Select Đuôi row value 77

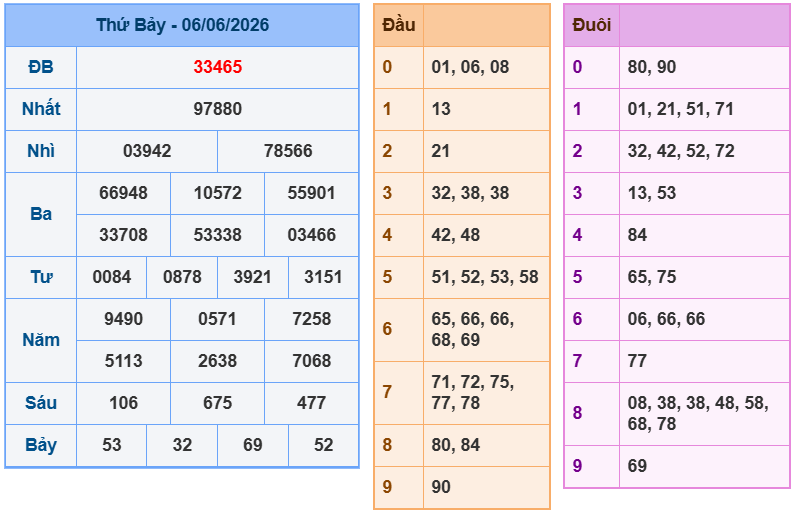(637, 361)
